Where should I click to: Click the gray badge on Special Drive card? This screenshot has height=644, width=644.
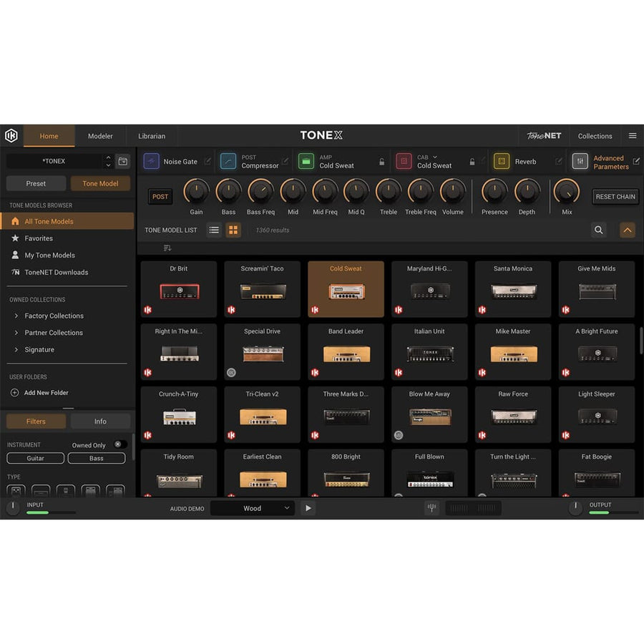click(x=232, y=373)
